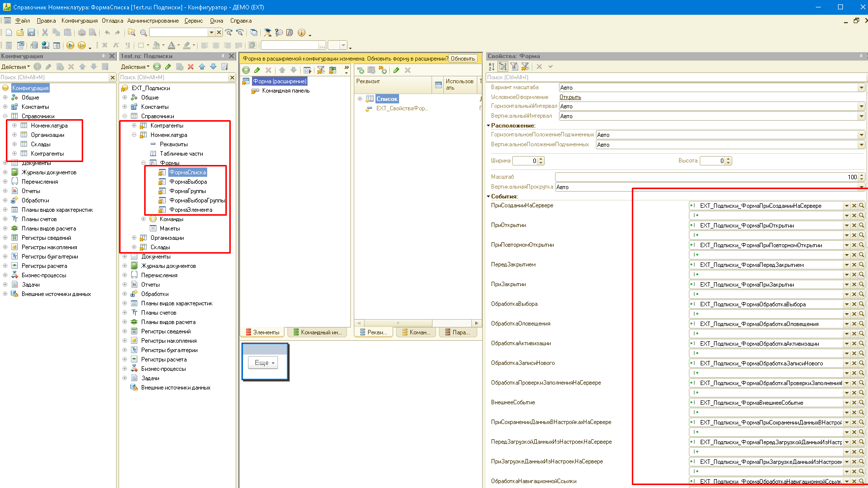Select ФормаЭлемента in forms list
868x488 pixels.
pyautogui.click(x=191, y=210)
